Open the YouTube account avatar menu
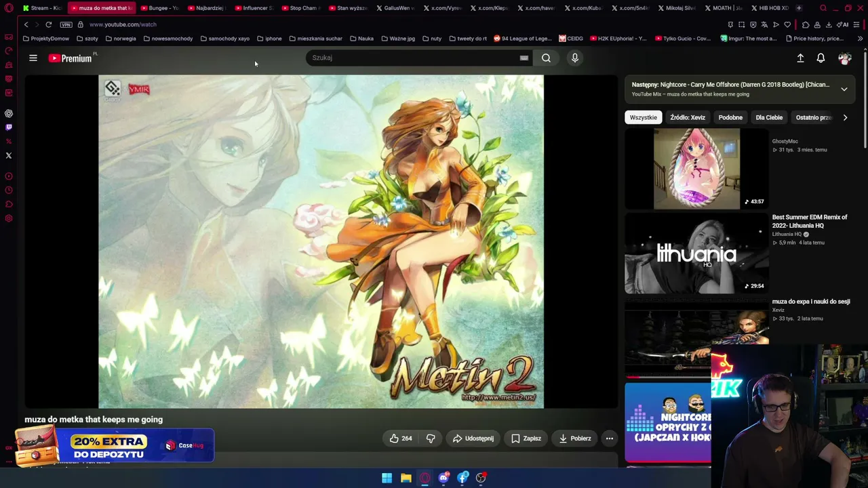Viewport: 868px width, 488px height. point(844,58)
